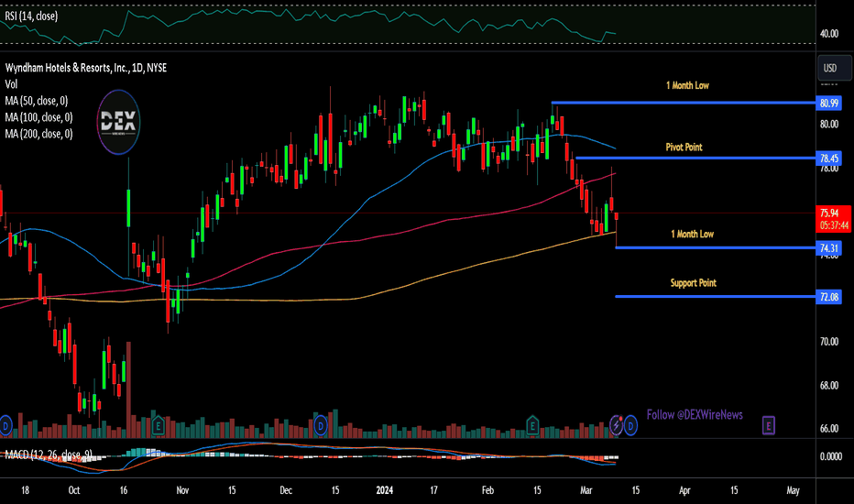Select the MA (50, close, 0) legend

coord(37,101)
